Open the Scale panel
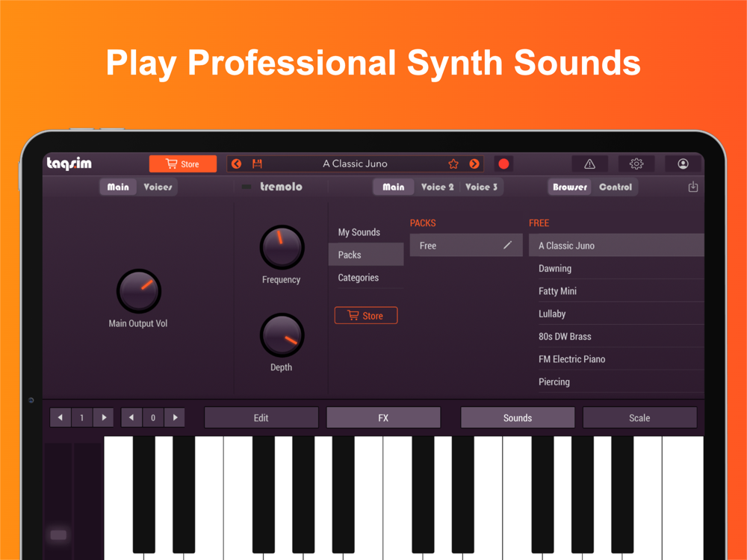The height and width of the screenshot is (560, 747). [x=639, y=417]
